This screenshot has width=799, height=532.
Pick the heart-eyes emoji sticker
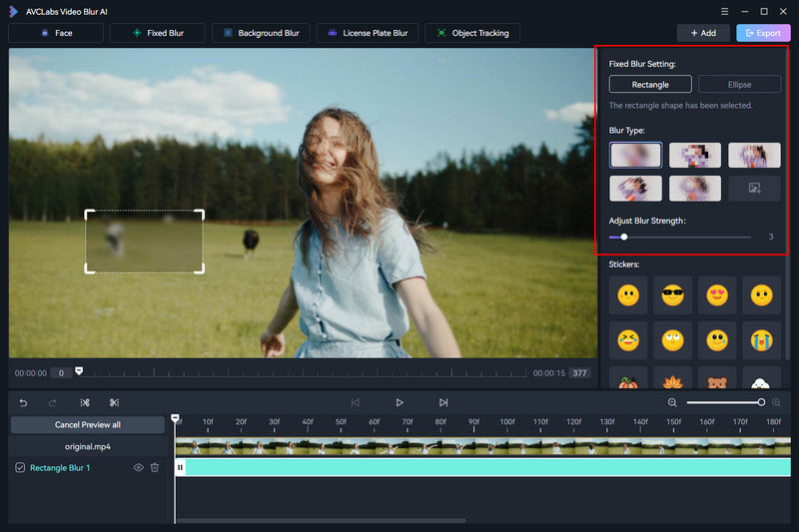click(x=717, y=295)
